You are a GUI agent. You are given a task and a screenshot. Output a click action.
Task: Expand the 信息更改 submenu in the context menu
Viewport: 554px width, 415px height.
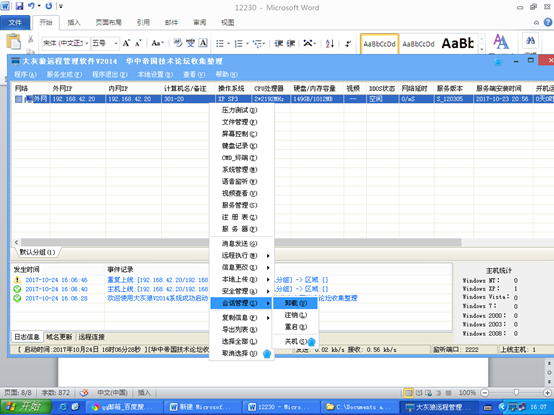pyautogui.click(x=268, y=267)
